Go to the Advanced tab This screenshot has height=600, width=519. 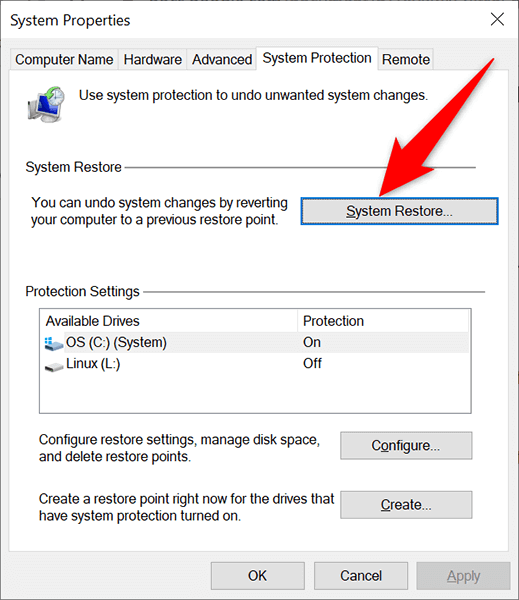tap(222, 60)
